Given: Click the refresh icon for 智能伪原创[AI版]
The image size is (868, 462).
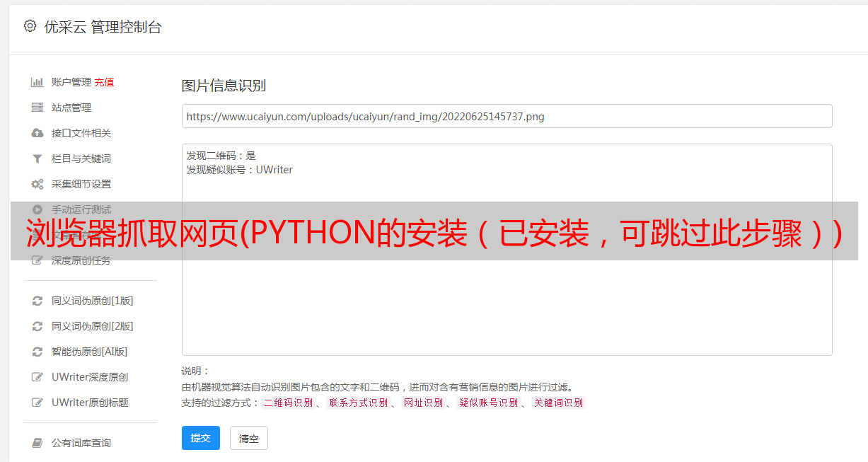Looking at the screenshot, I should (37, 352).
